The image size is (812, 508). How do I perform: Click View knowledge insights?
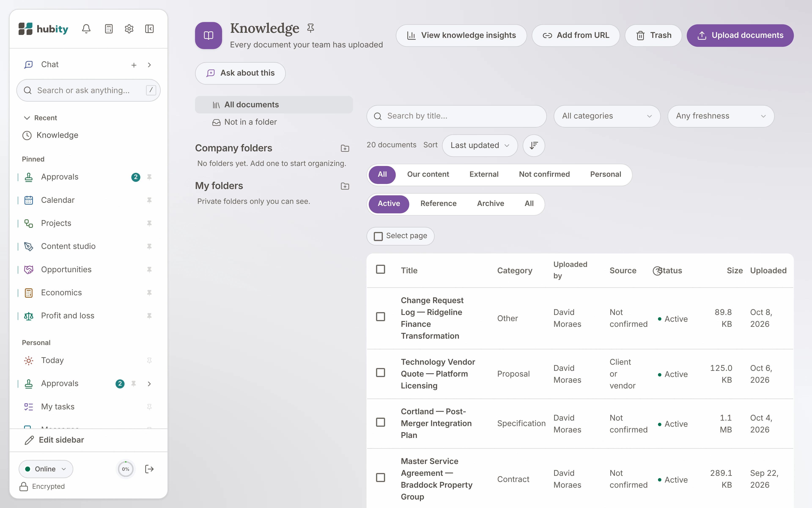[461, 35]
